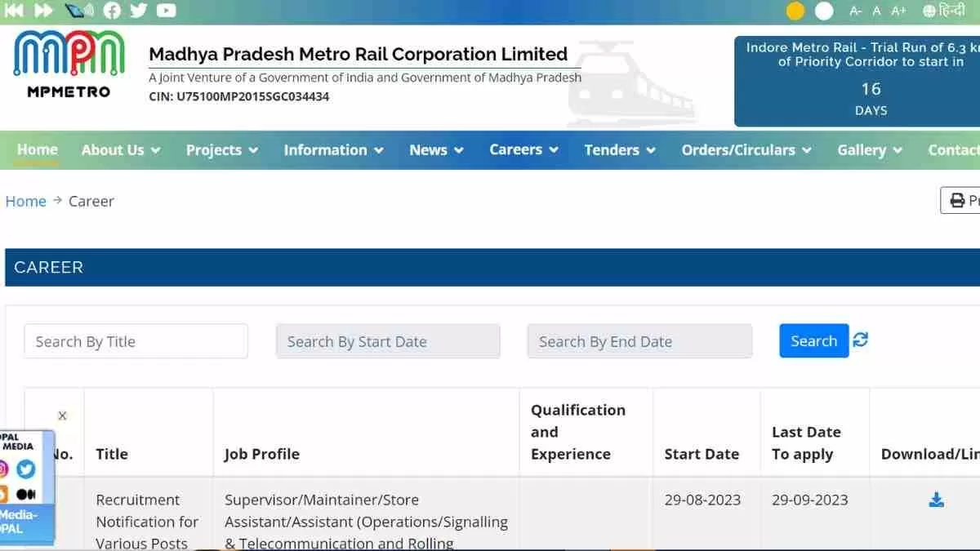Open the Search By Start Date field
The image size is (980, 551).
[388, 341]
